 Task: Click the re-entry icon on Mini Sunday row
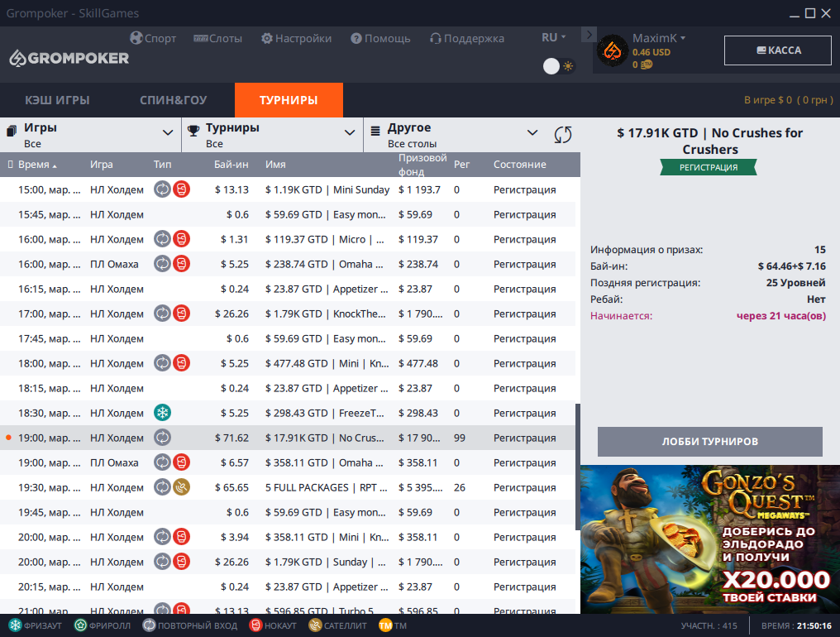pos(162,189)
